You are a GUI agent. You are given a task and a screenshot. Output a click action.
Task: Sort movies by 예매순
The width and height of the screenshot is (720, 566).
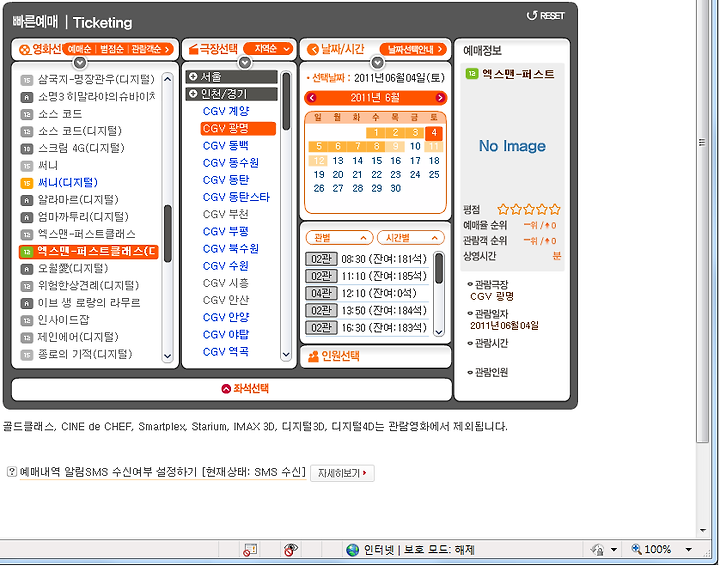coord(79,49)
